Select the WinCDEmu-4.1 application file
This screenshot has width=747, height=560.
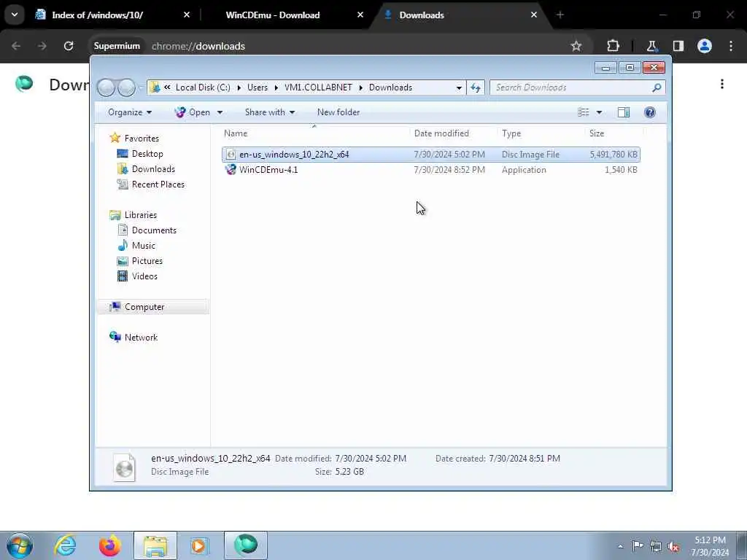pos(430,169)
